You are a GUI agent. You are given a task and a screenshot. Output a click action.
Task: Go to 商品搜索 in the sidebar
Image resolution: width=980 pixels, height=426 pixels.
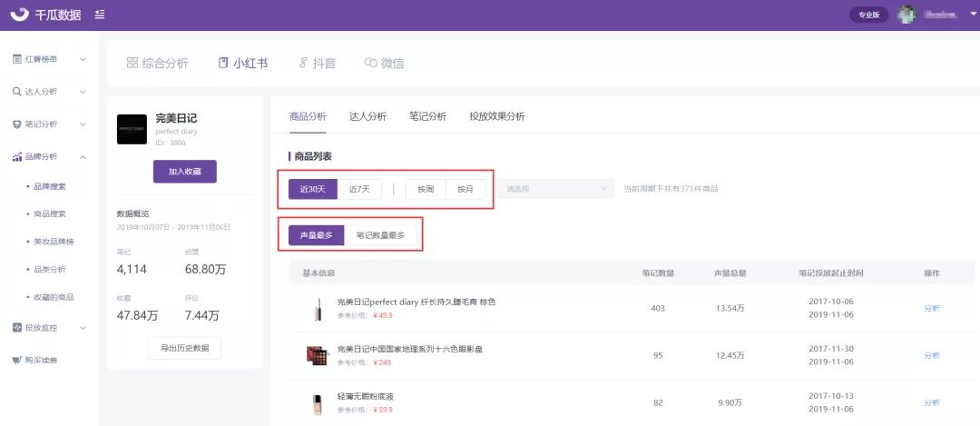coord(49,214)
